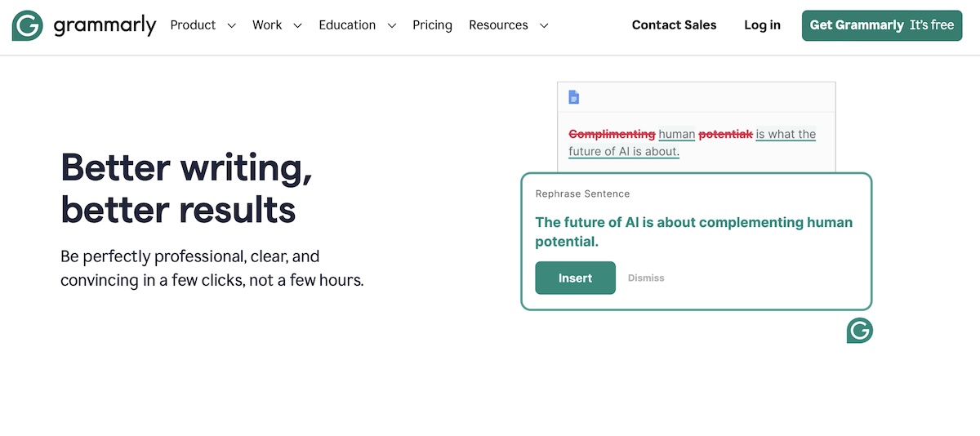Open the Product menu
The height and width of the screenshot is (436, 980).
click(x=193, y=25)
